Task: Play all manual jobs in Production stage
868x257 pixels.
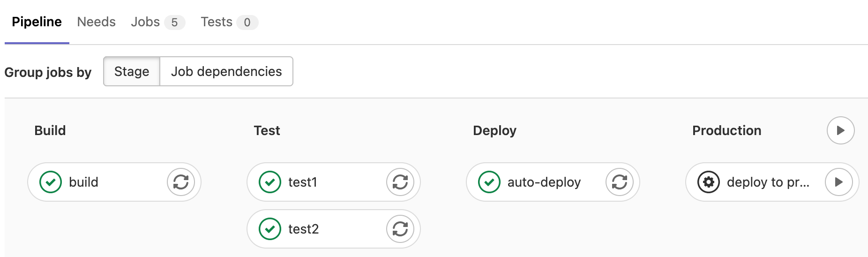Action: pos(840,130)
